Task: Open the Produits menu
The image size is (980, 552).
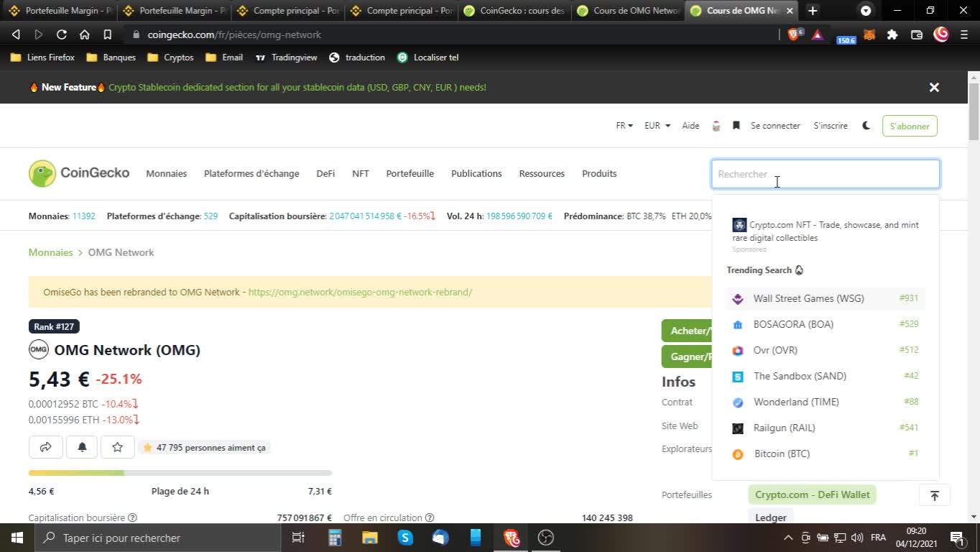Action: [x=599, y=173]
